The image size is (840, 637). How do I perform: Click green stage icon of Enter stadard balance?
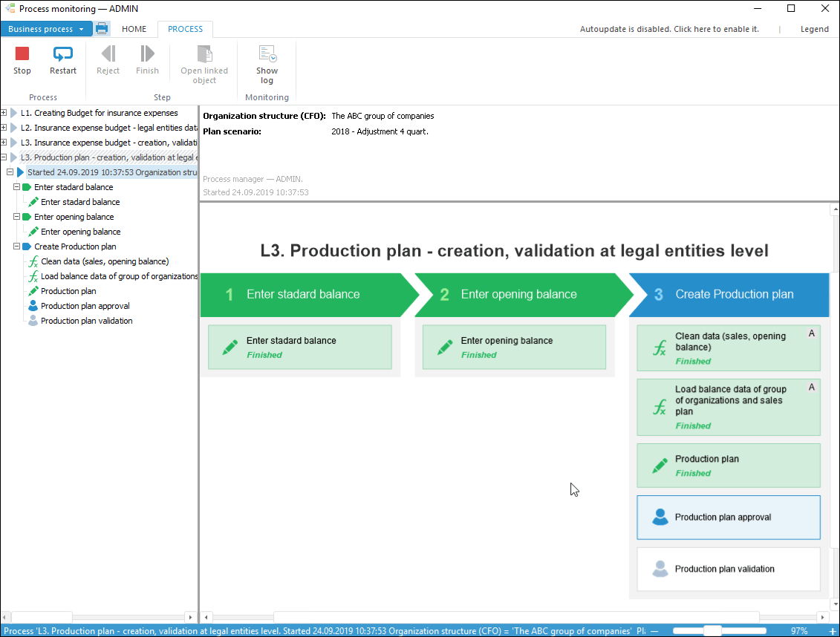pos(27,187)
